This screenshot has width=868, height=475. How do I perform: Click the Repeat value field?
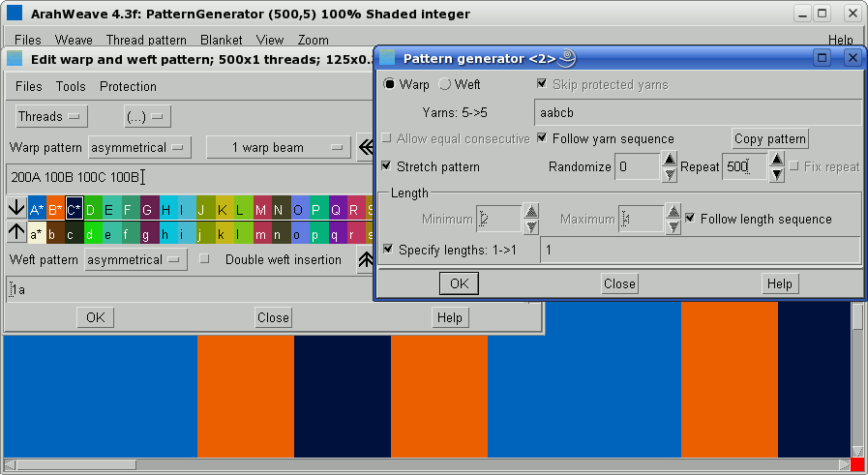tap(744, 166)
